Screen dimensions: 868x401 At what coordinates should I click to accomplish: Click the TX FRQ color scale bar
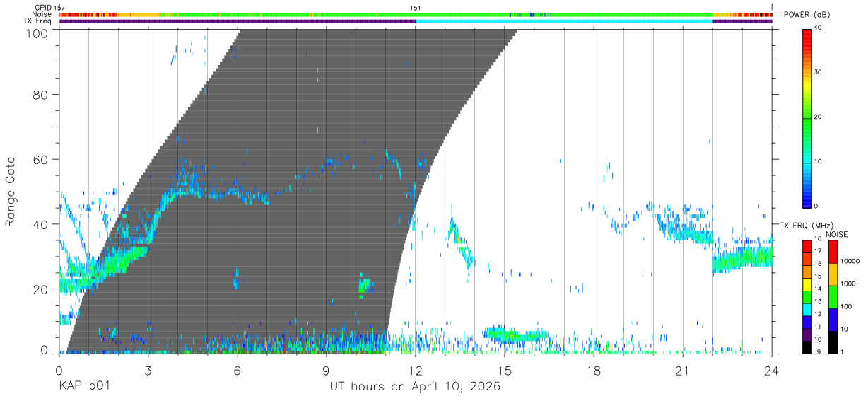tap(807, 297)
